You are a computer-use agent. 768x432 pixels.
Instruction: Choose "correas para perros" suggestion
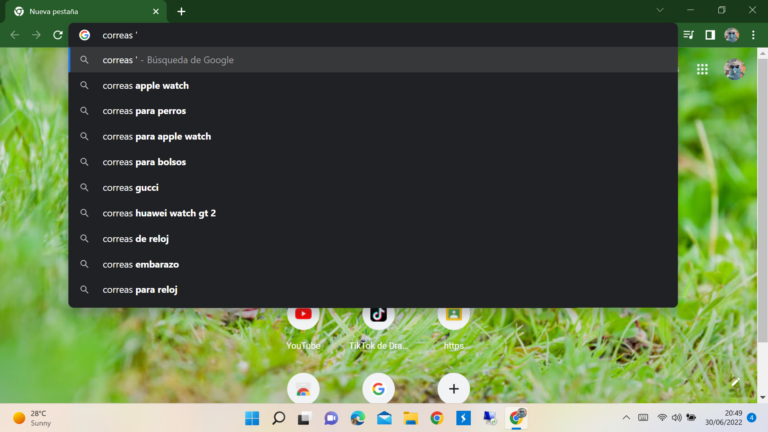144,111
